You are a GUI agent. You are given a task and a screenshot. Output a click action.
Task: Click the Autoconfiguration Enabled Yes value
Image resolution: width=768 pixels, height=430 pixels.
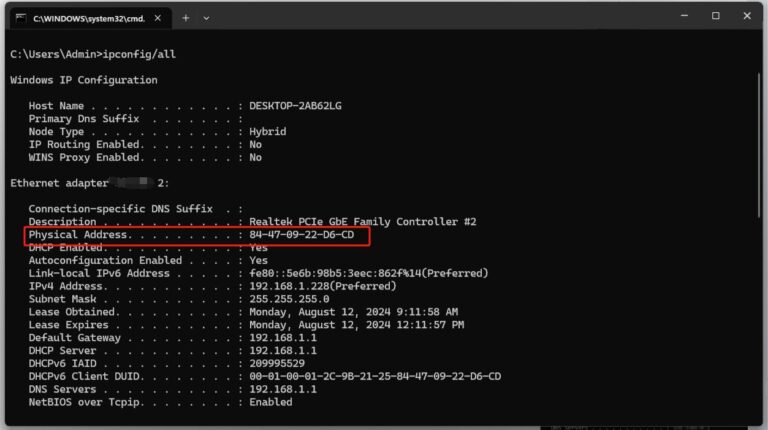258,261
